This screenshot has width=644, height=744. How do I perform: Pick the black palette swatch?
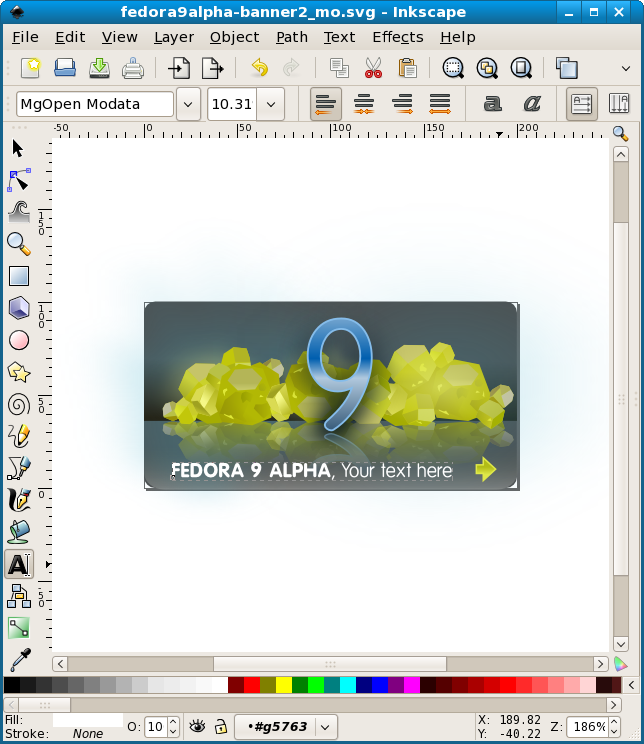click(x=12, y=685)
